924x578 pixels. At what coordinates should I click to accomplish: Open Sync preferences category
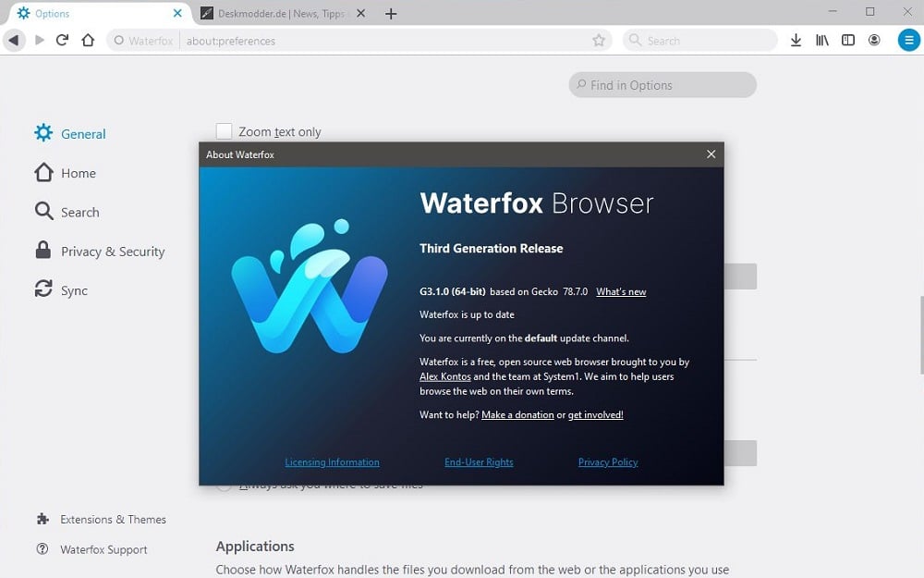tap(61, 290)
